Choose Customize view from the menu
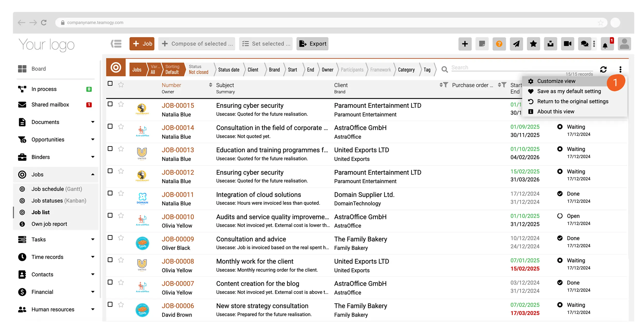Image resolution: width=644 pixels, height=329 pixels. click(x=556, y=81)
